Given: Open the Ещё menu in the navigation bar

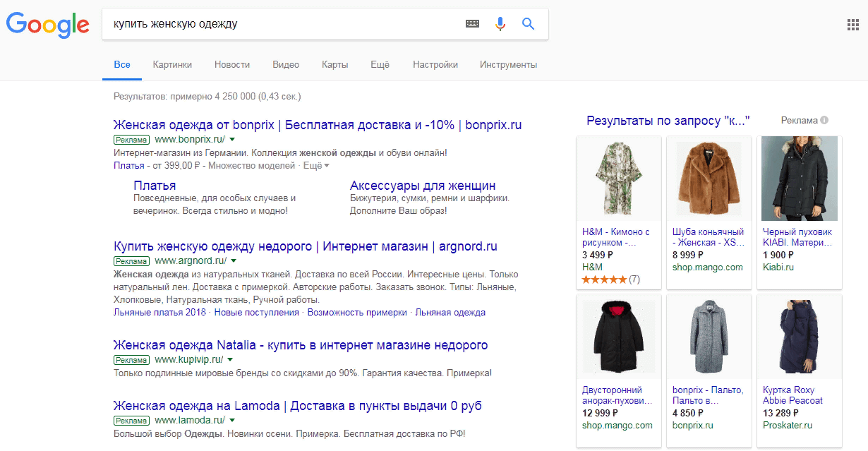Looking at the screenshot, I should coord(380,64).
